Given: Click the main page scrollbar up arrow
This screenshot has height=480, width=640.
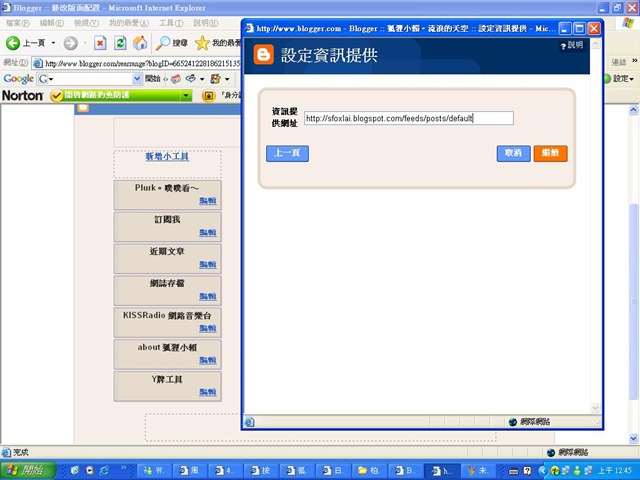Looking at the screenshot, I should click(x=633, y=109).
